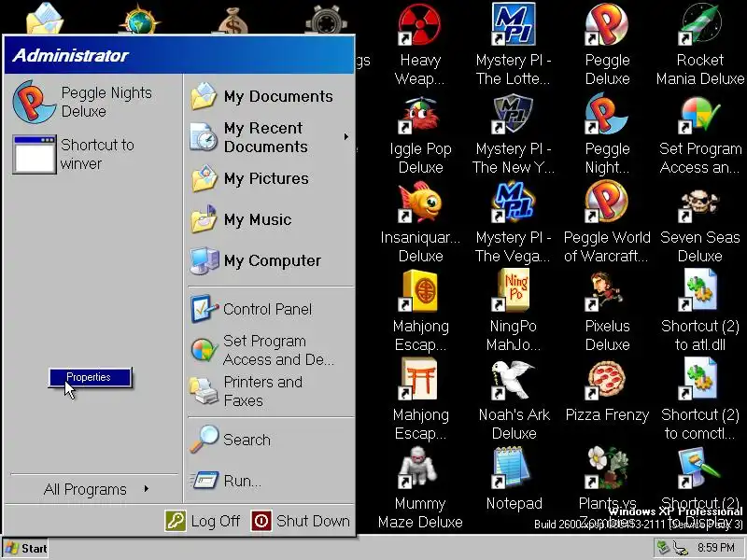The image size is (747, 560).
Task: Expand My Recent Documents submenu arrow
Action: coord(346,137)
